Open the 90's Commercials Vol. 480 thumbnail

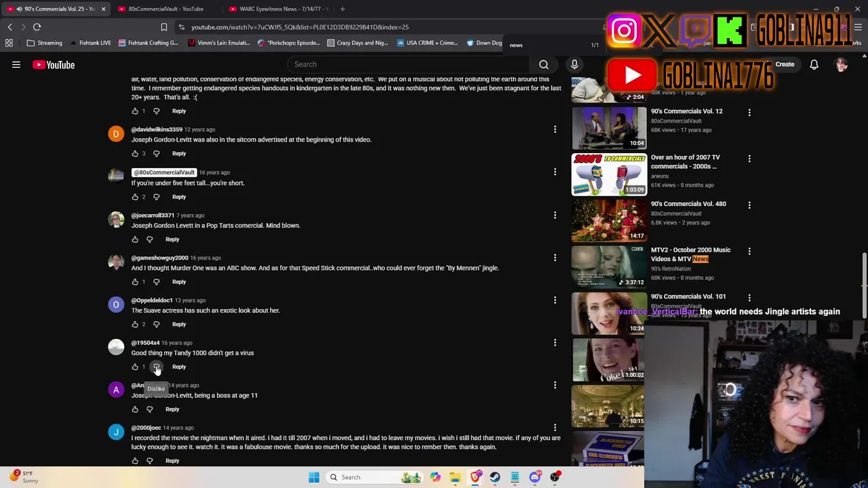click(x=609, y=220)
